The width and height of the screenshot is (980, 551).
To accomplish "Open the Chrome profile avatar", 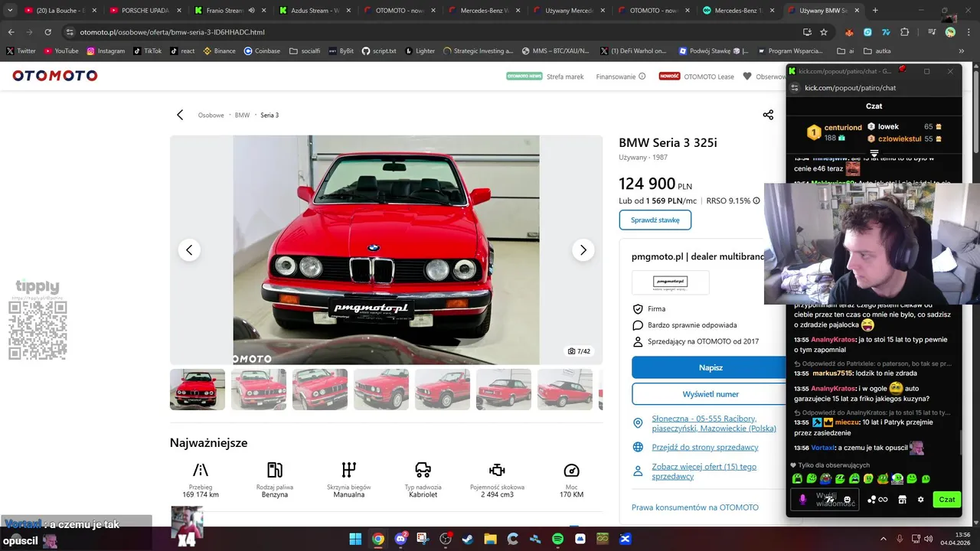I will pyautogui.click(x=950, y=32).
